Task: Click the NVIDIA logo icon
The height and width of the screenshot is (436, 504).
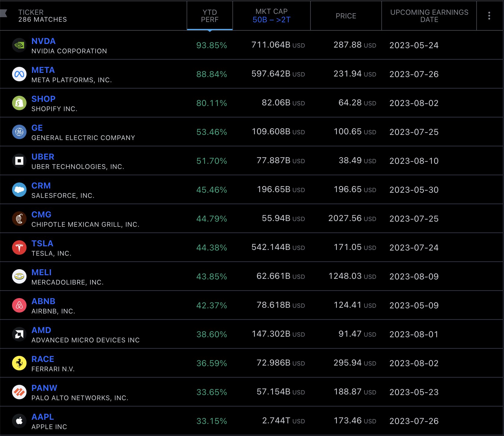Action: [x=19, y=45]
